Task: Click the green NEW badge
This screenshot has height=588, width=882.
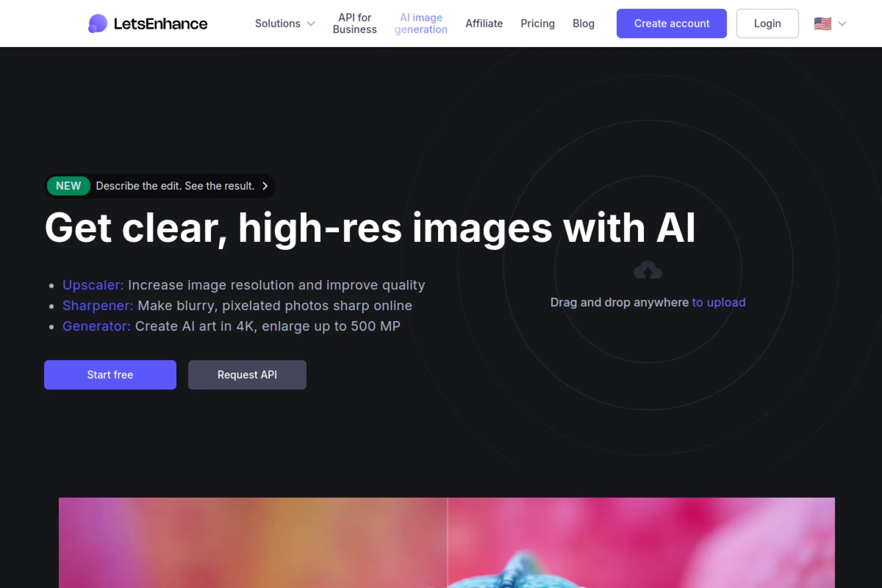Action: pyautogui.click(x=68, y=186)
